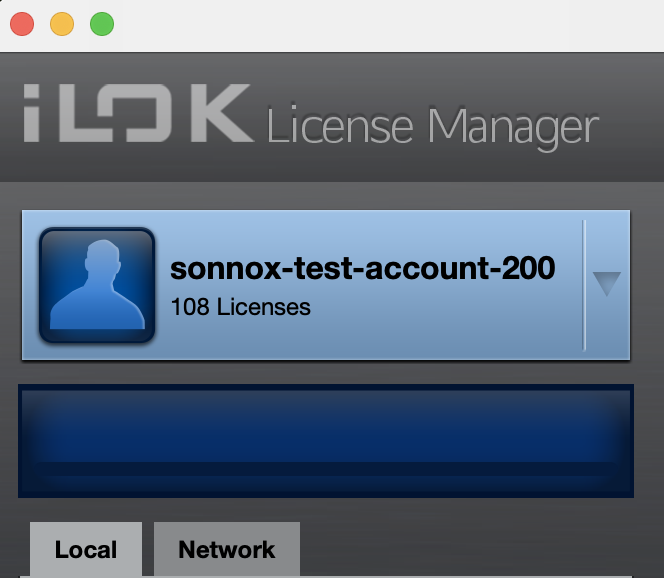Click the dark blue status panel

[x=326, y=441]
